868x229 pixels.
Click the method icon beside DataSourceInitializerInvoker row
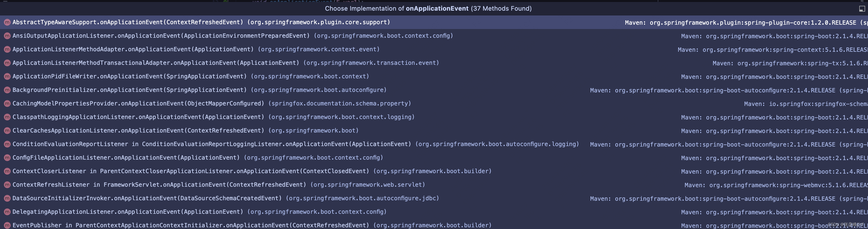7,198
